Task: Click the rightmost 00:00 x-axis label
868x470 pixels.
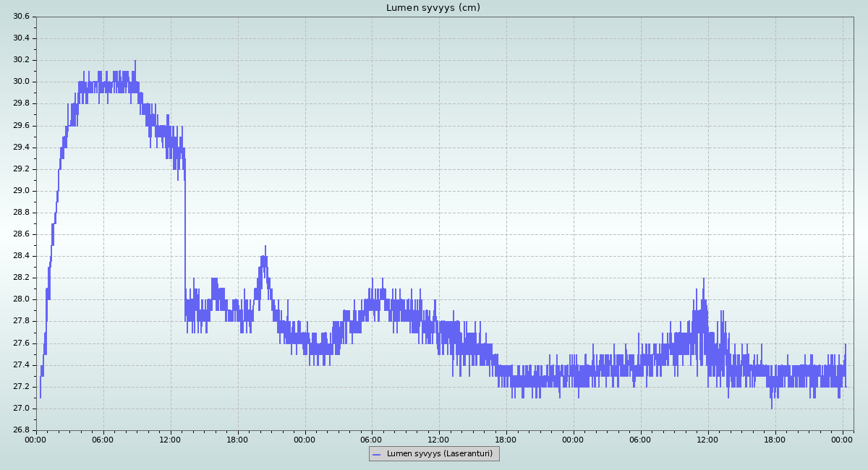Action: 842,439
